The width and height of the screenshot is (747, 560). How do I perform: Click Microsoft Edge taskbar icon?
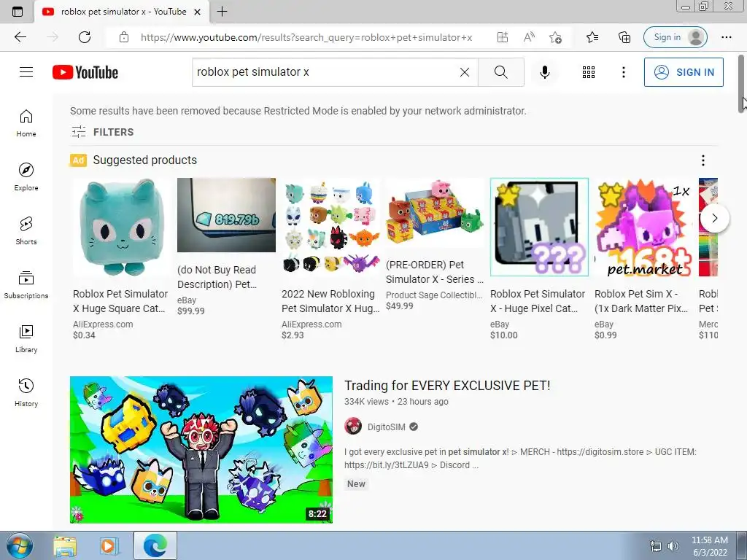155,545
